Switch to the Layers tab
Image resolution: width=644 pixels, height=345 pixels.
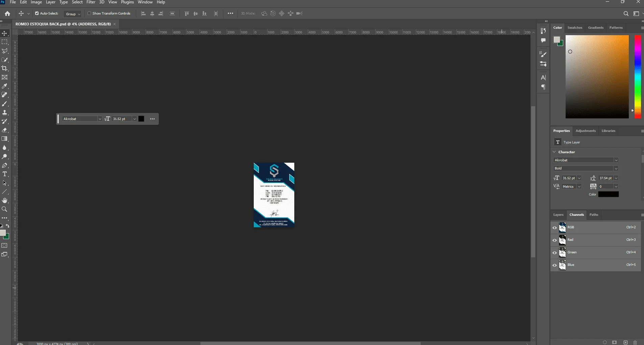(x=558, y=215)
